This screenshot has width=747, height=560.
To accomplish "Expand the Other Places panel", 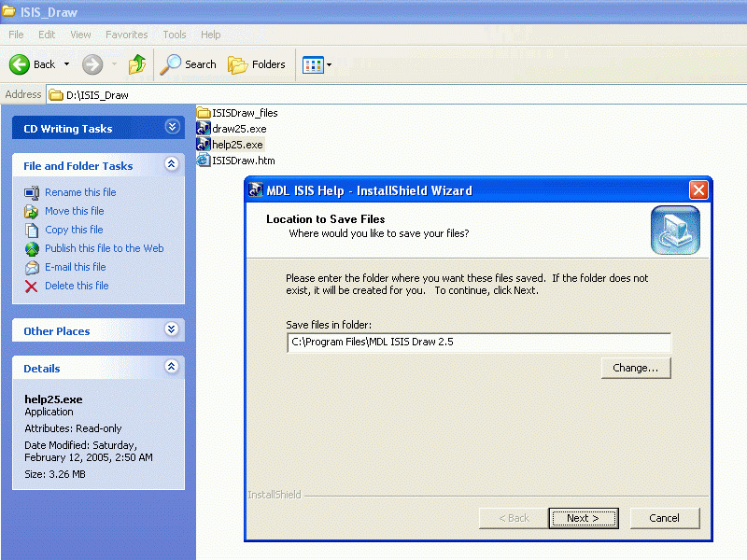I will (172, 329).
